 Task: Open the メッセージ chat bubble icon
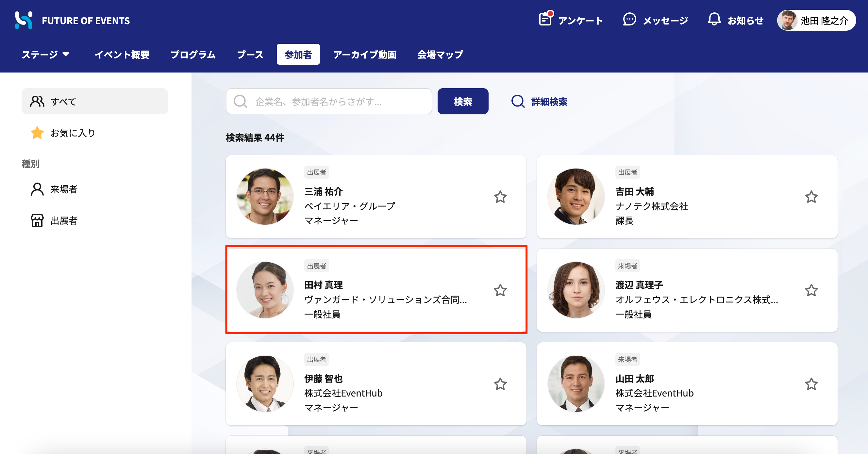(x=629, y=20)
